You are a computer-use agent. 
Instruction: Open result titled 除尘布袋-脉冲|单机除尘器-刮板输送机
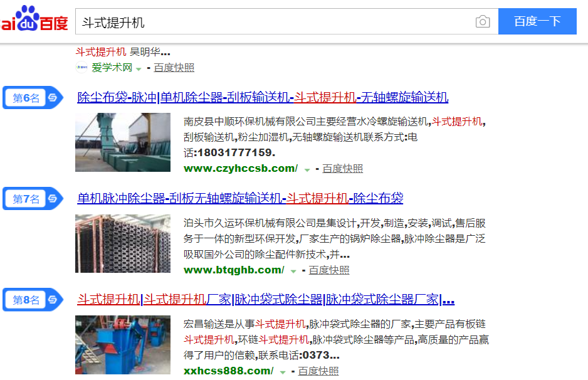pos(263,98)
